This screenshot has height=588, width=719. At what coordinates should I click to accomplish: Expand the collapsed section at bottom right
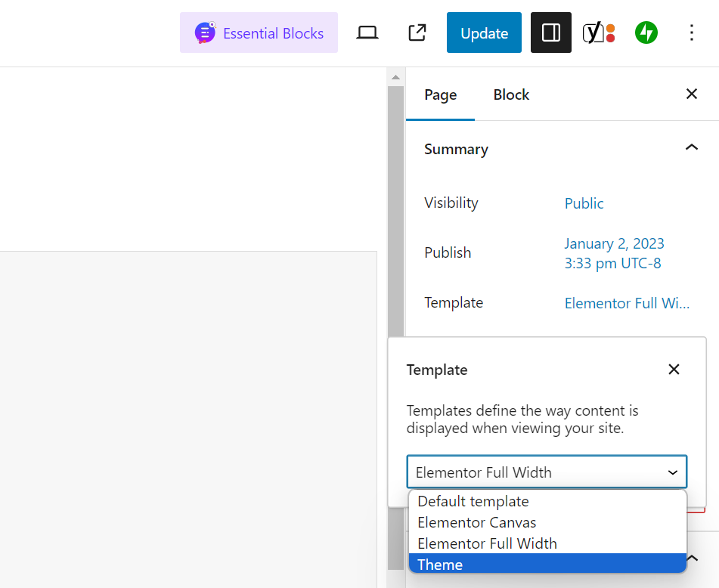click(x=692, y=559)
